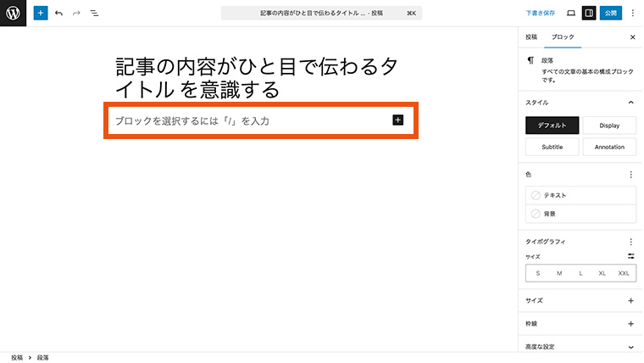644x363 pixels.
Task: Choose font size L
Action: coord(580,273)
